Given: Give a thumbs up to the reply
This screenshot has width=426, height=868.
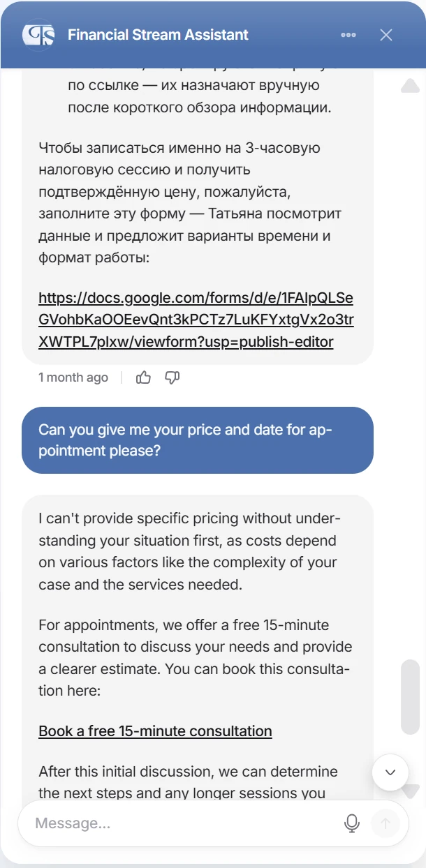Looking at the screenshot, I should click(x=143, y=377).
